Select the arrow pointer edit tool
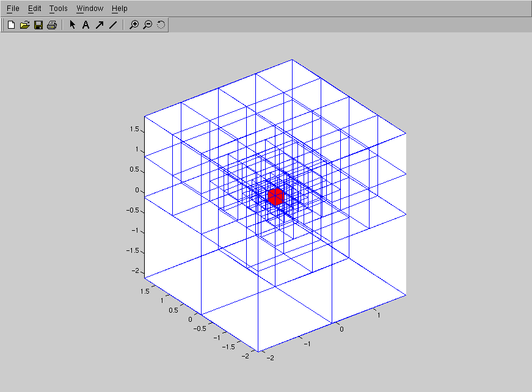 tap(72, 25)
